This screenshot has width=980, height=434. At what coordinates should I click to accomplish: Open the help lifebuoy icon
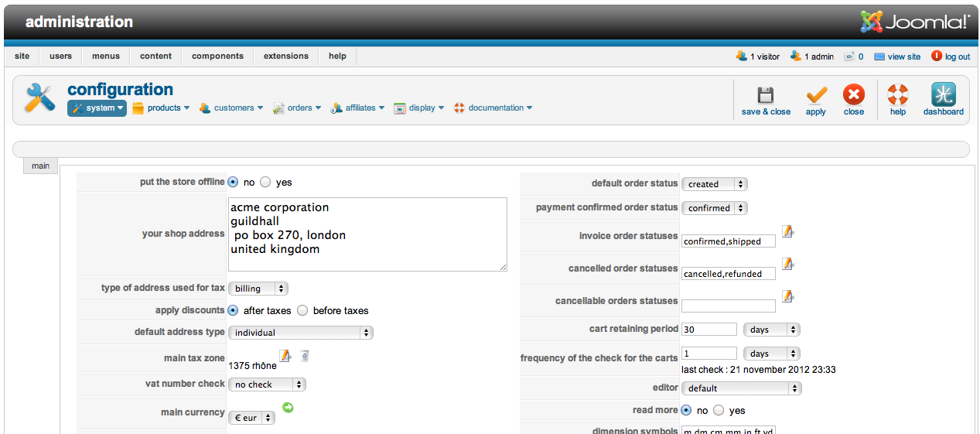tap(897, 96)
